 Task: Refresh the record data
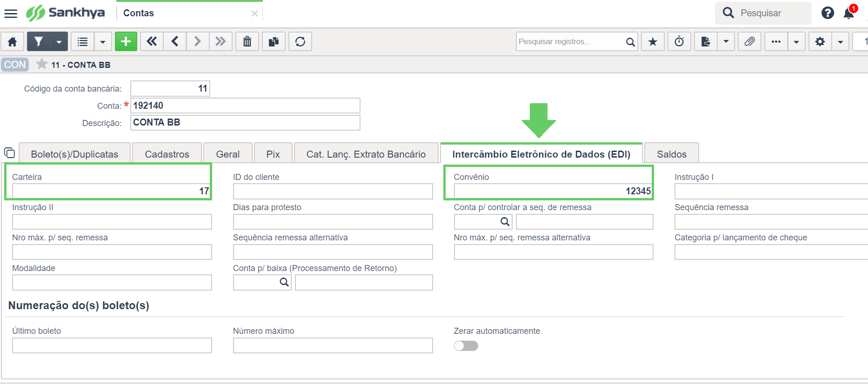tap(300, 41)
